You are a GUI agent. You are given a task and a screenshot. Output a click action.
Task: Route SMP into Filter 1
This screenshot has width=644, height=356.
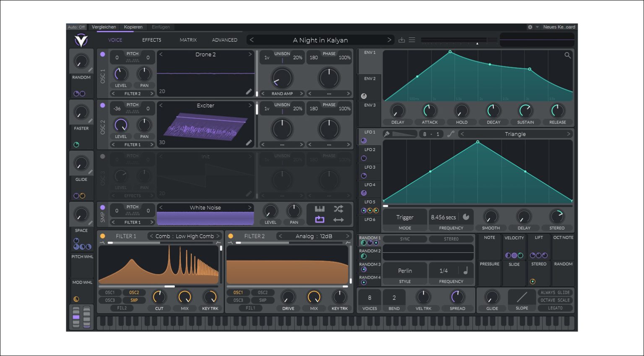pyautogui.click(x=134, y=300)
